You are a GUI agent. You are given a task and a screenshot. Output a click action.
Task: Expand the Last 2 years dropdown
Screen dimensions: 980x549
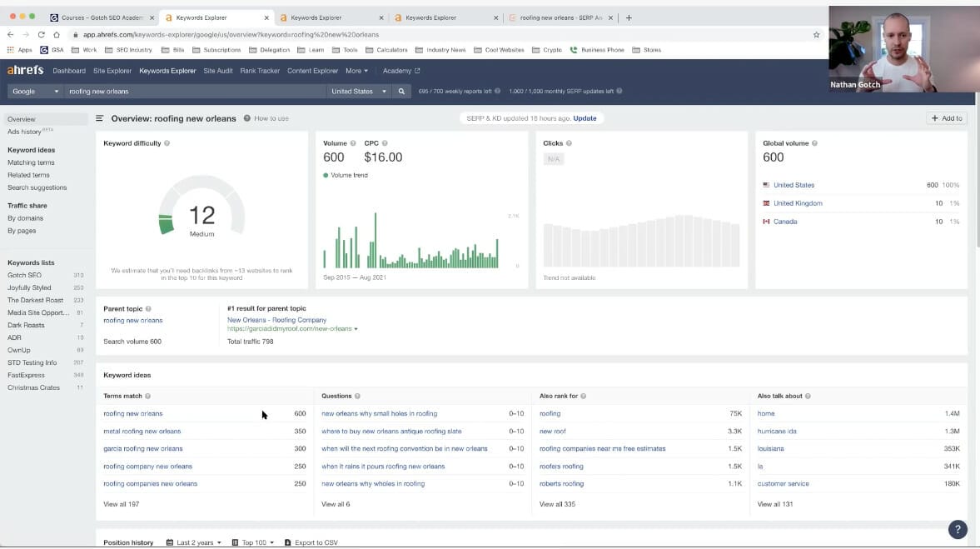click(x=194, y=542)
